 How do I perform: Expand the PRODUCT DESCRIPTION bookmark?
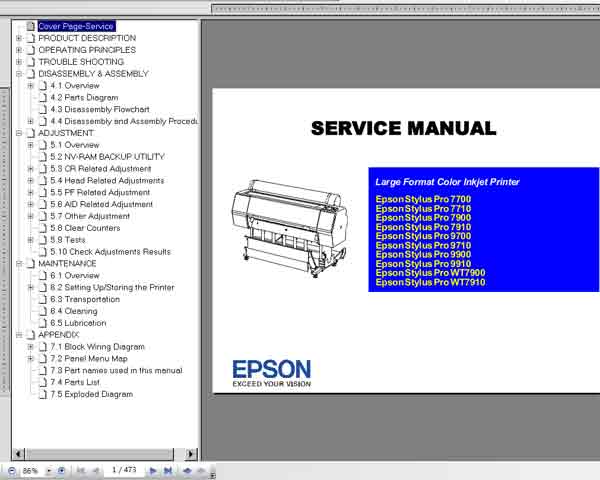(19, 38)
